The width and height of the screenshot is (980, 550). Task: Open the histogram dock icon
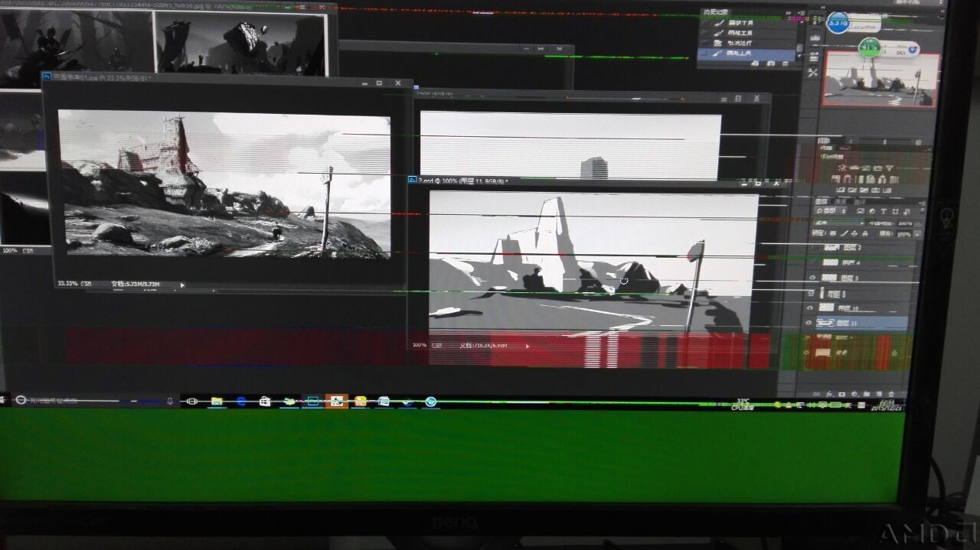(x=814, y=37)
